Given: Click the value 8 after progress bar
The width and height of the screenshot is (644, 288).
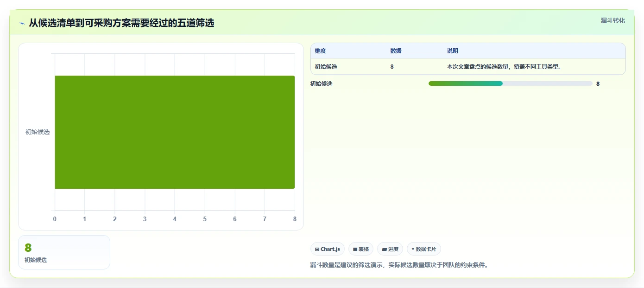Looking at the screenshot, I should pos(598,84).
